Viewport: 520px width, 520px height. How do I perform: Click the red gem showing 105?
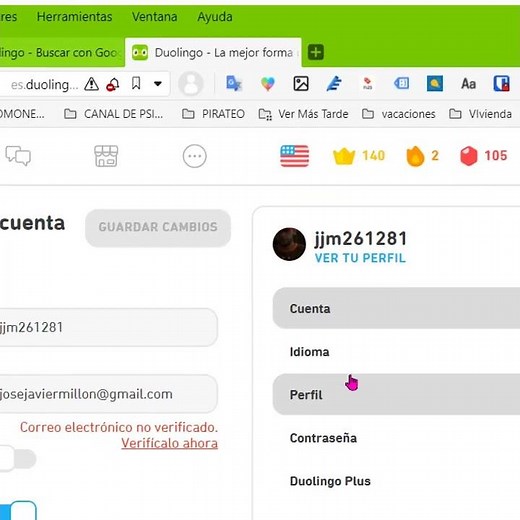[x=484, y=156]
